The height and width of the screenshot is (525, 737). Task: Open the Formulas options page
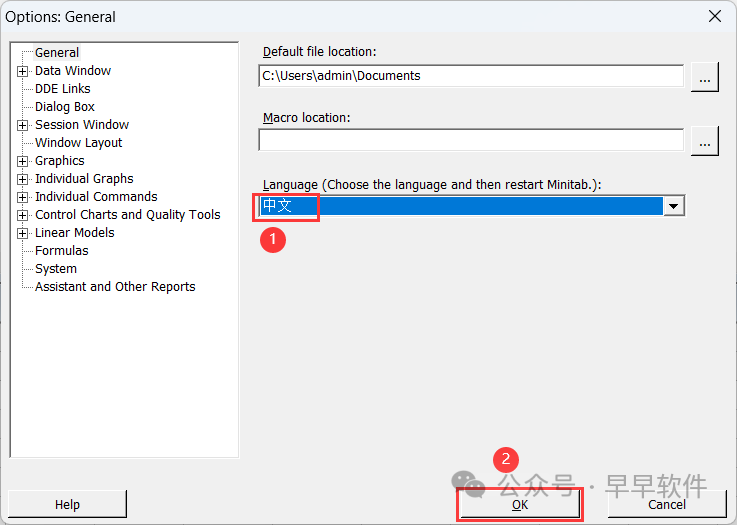[61, 251]
